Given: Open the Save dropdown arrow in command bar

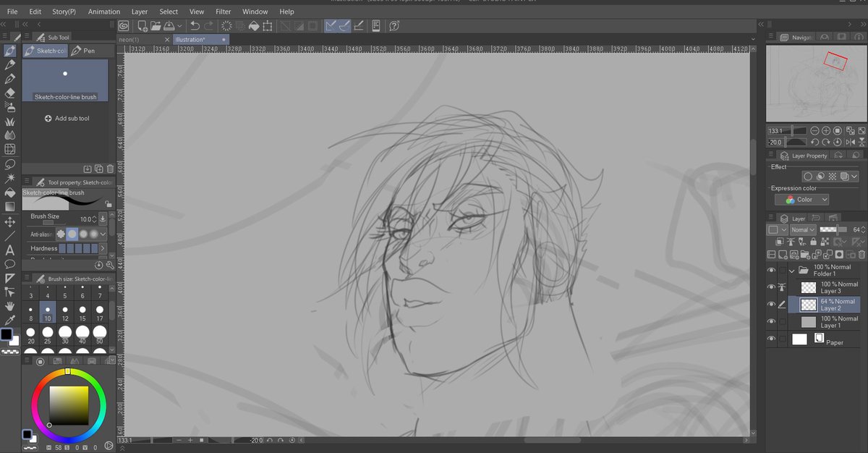Looking at the screenshot, I should [x=179, y=27].
